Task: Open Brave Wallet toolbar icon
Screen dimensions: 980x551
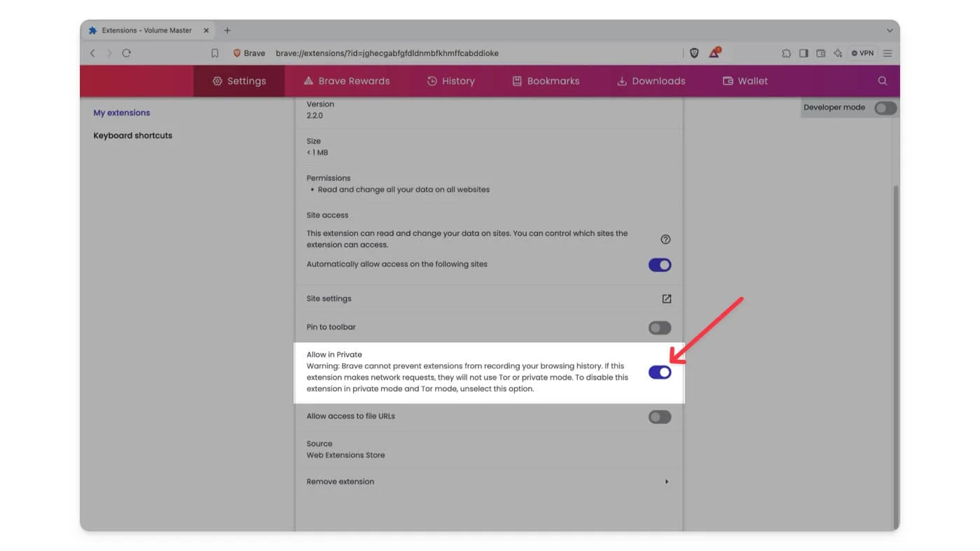Action: click(820, 53)
